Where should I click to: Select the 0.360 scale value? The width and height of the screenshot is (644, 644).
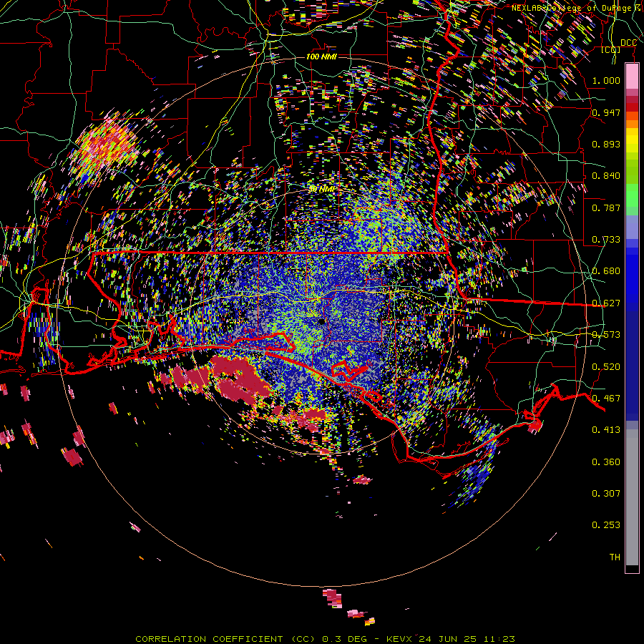[606, 462]
